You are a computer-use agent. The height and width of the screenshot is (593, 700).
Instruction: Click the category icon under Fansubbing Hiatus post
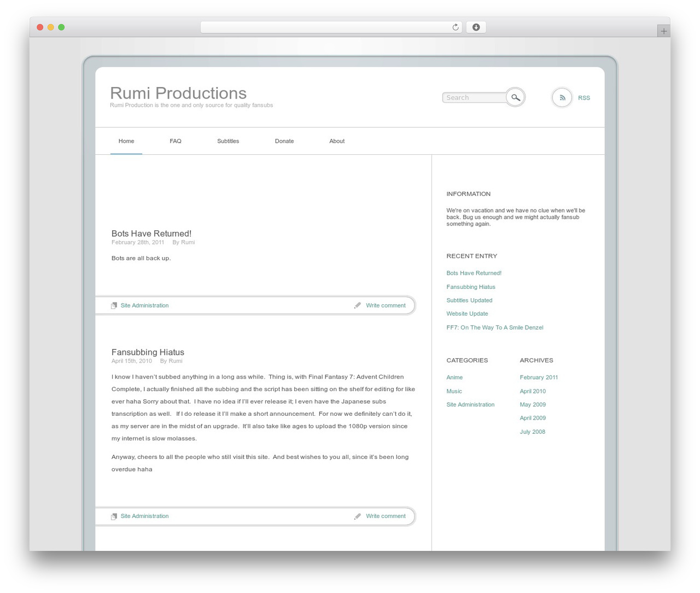[x=114, y=516]
